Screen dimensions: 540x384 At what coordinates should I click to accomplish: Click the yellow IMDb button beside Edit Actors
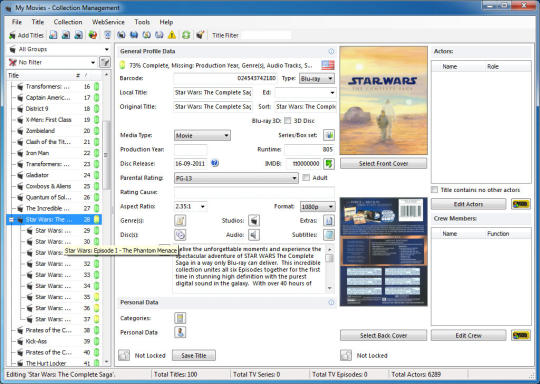pos(520,204)
